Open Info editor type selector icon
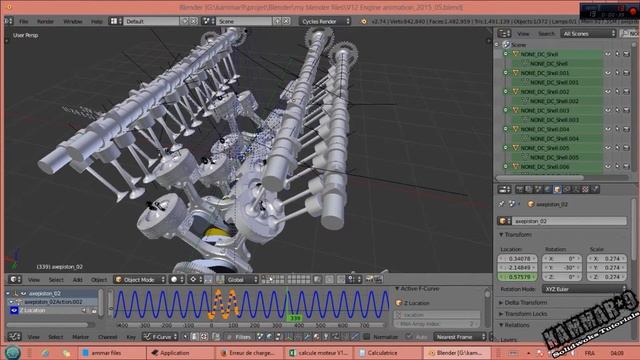 (x=9, y=21)
